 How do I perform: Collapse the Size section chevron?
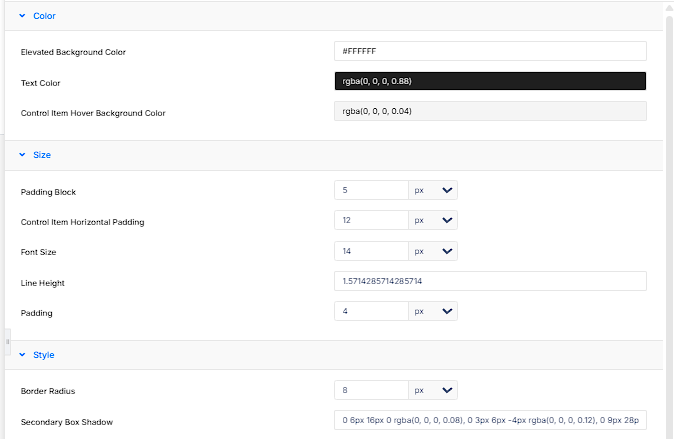coord(22,155)
